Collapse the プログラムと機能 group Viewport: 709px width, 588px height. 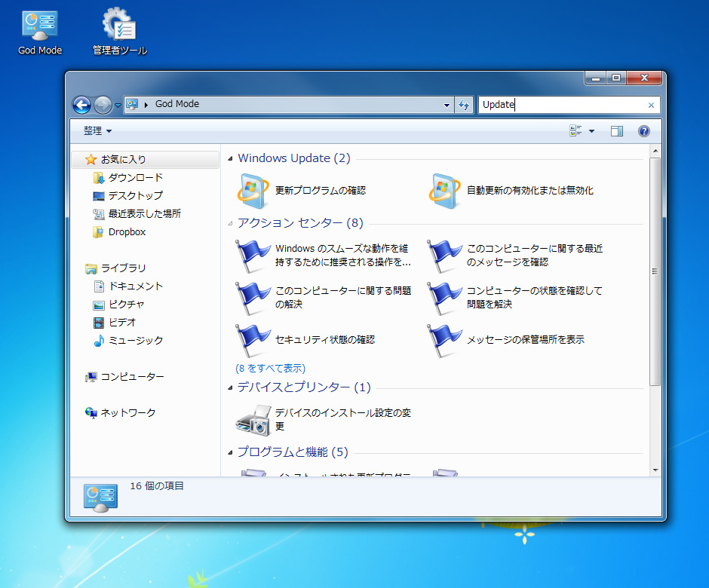tap(231, 452)
